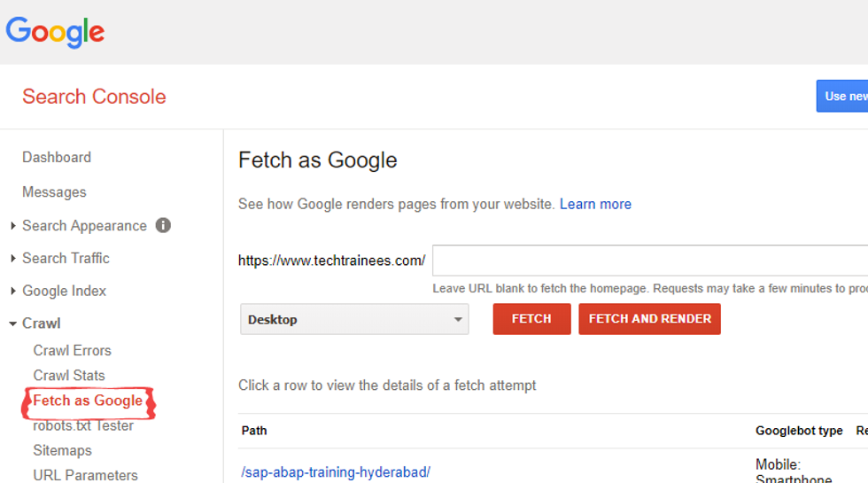This screenshot has width=868, height=483.
Task: Select the Search Traffic sidebar label
Action: click(x=66, y=258)
